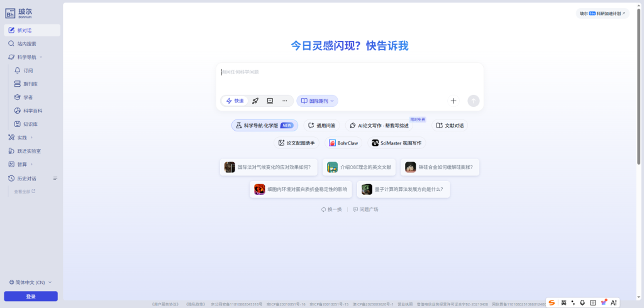Click question 细胞内环境对蛋白质折叠稳定性的影响
Screen dimensions: 644x308
pyautogui.click(x=301, y=189)
